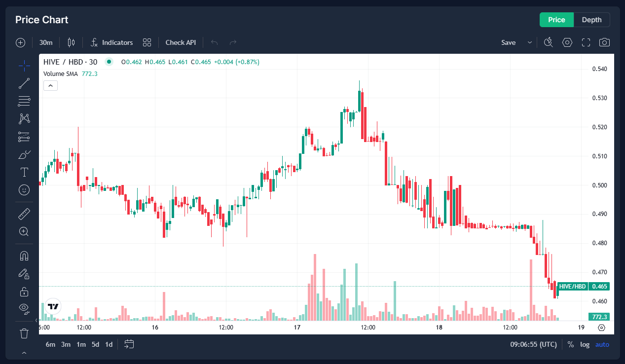Select the trend line drawing tool
Image resolution: width=625 pixels, height=364 pixels.
pyautogui.click(x=24, y=84)
